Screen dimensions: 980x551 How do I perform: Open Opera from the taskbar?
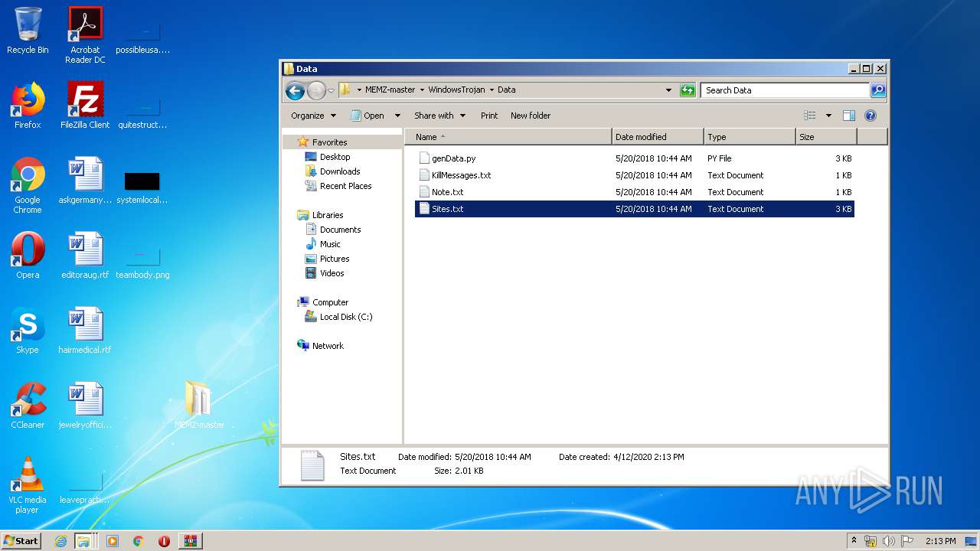164,541
